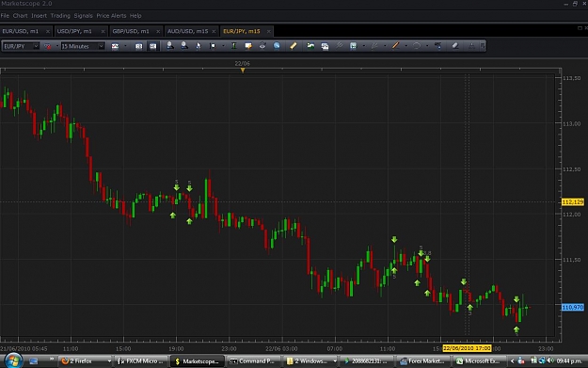Click the gray lines drawing icon
Screen dimensions: 588x368
[x=374, y=46]
